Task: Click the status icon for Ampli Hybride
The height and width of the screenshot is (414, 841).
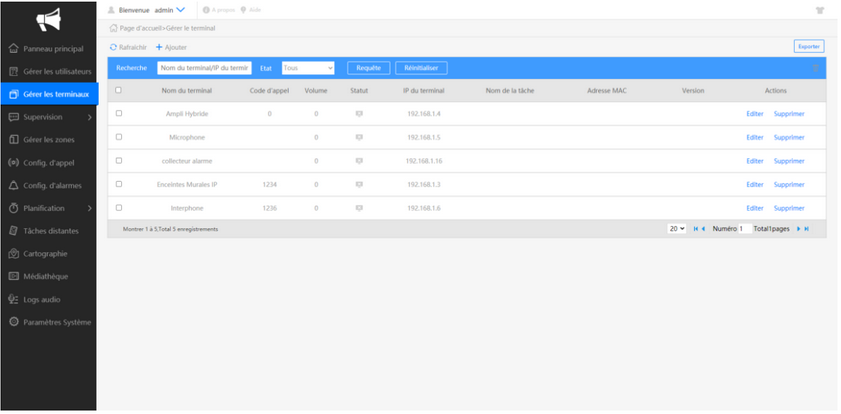Action: 359,114
